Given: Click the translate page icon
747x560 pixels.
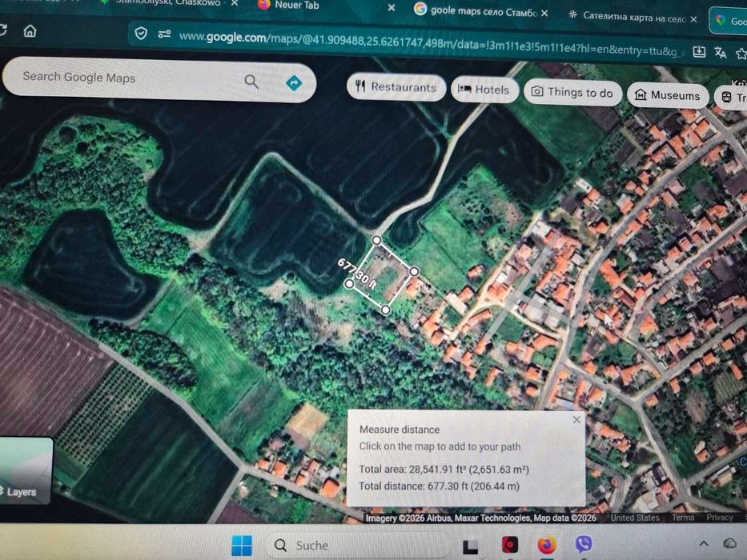Looking at the screenshot, I should click(720, 52).
